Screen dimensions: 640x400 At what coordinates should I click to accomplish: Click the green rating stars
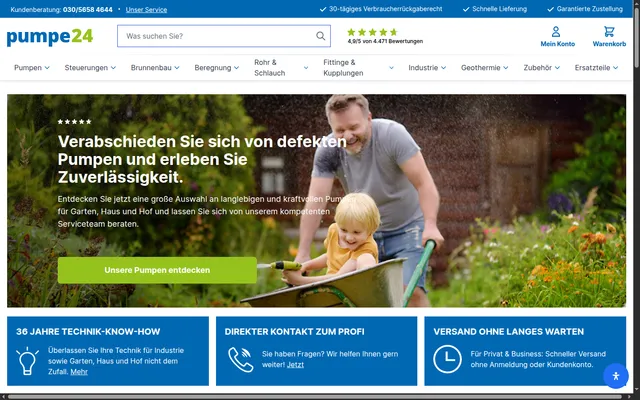tap(372, 32)
